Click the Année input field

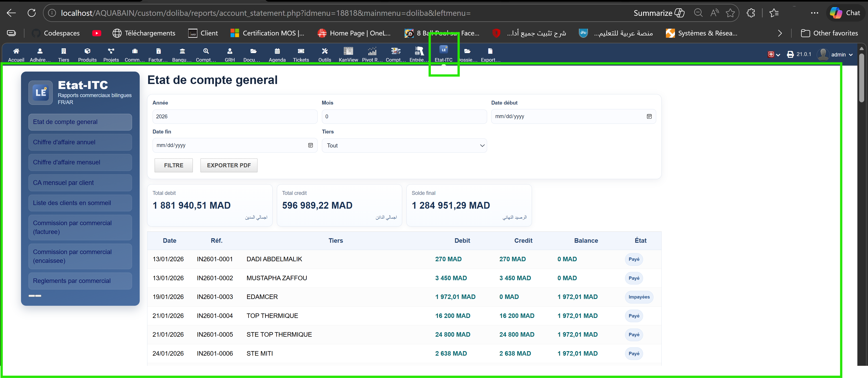point(235,117)
